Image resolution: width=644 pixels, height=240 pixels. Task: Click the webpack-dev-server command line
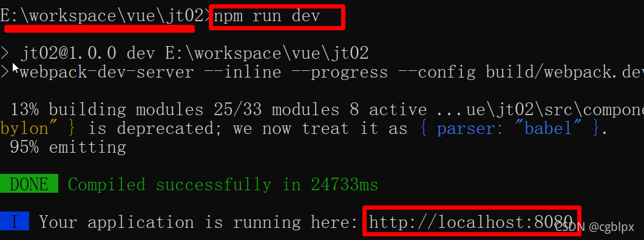pyautogui.click(x=322, y=72)
